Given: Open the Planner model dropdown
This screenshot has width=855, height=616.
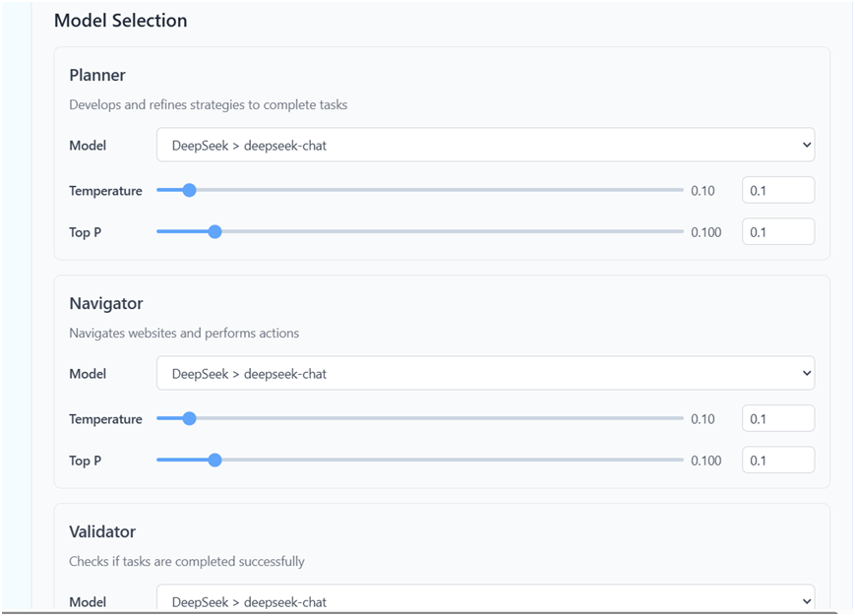Looking at the screenshot, I should click(485, 145).
